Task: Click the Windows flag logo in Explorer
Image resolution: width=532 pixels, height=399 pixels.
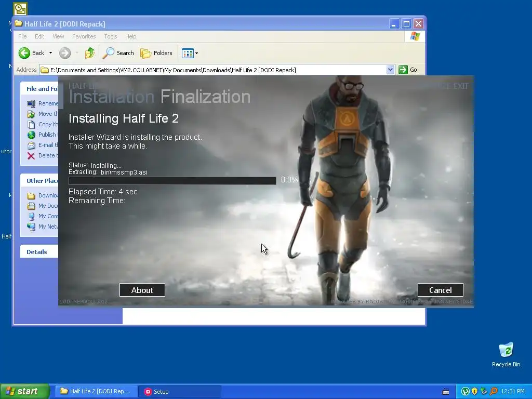Action: pyautogui.click(x=415, y=36)
